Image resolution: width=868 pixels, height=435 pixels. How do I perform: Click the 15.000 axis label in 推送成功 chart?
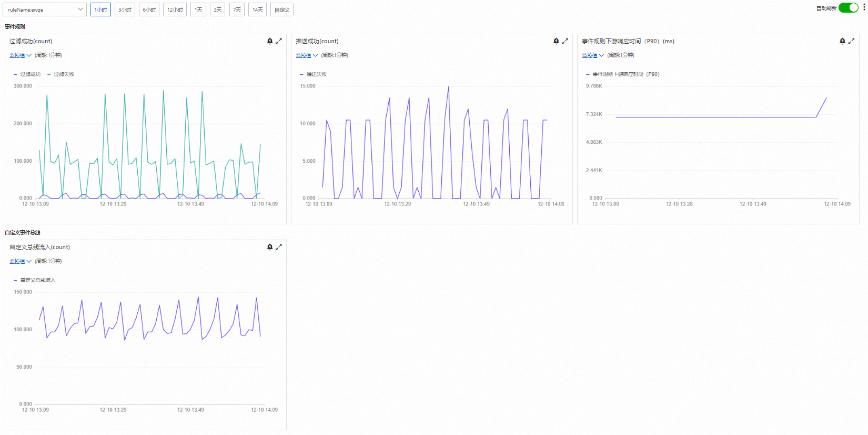(308, 86)
